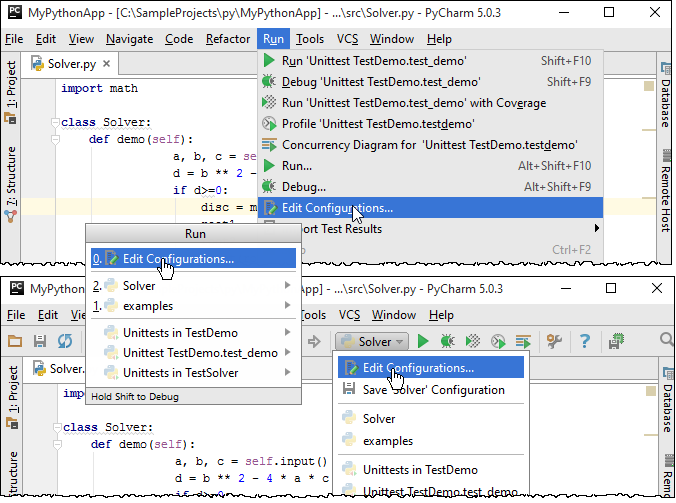
Task: Click the Save All toolbar icon
Action: pyautogui.click(x=40, y=342)
